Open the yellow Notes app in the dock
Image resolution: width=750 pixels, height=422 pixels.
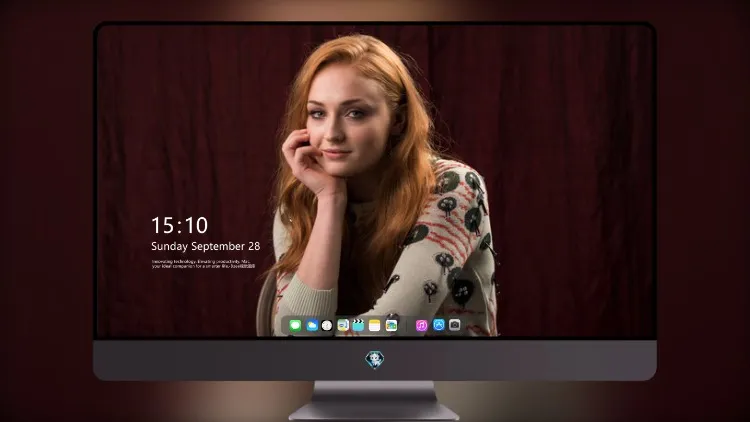point(375,325)
